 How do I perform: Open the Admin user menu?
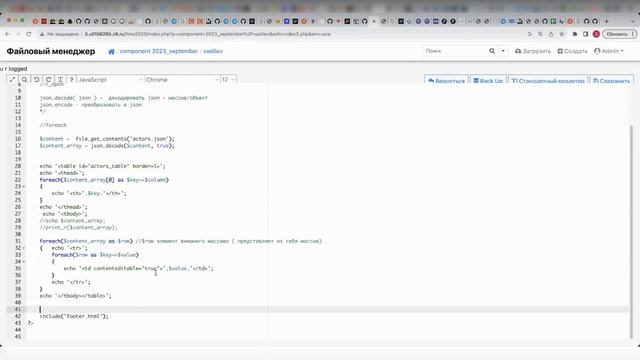[x=609, y=51]
